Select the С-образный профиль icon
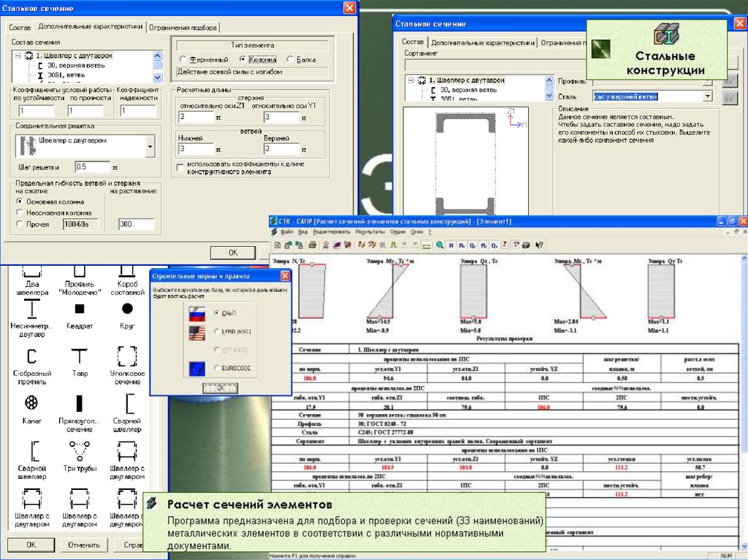Image resolution: width=748 pixels, height=560 pixels. [31, 356]
